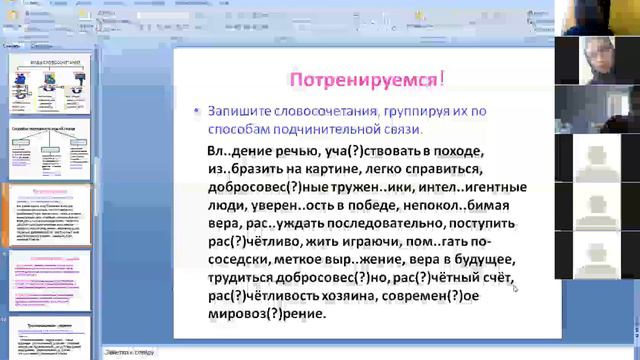
Task: Click the phrase из..бразить на картине
Action: pyautogui.click(x=283, y=169)
